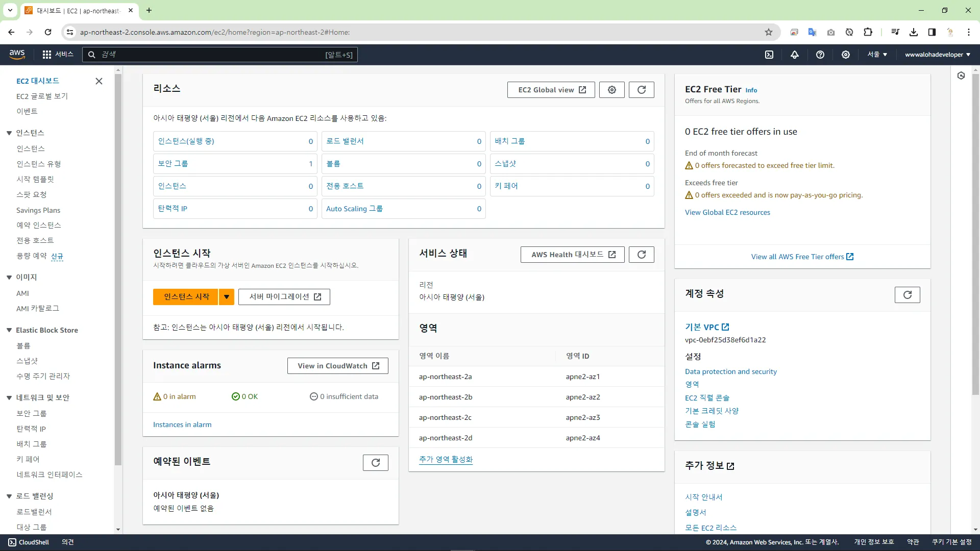Open CloudShell from the top navigation bar
The width and height of the screenshot is (980, 551).
(769, 55)
